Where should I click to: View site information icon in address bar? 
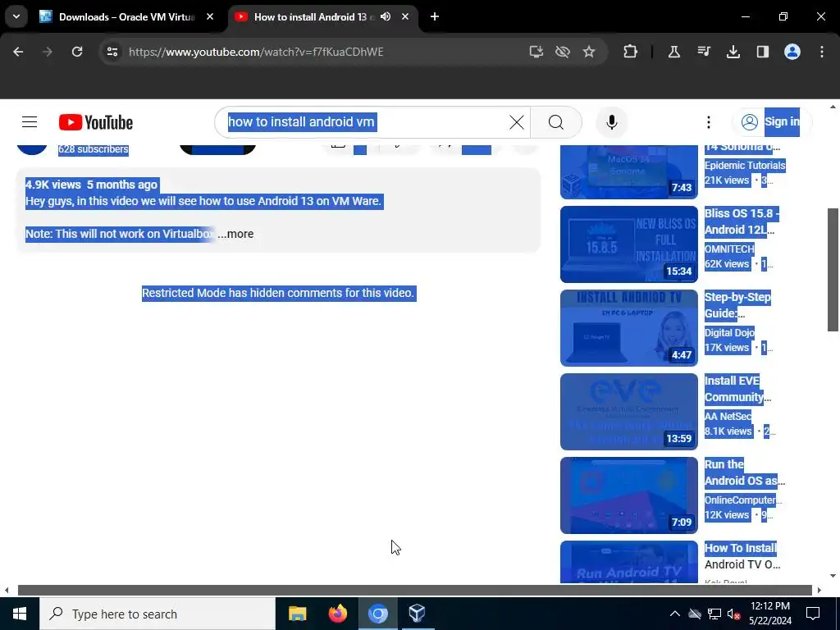pos(112,52)
